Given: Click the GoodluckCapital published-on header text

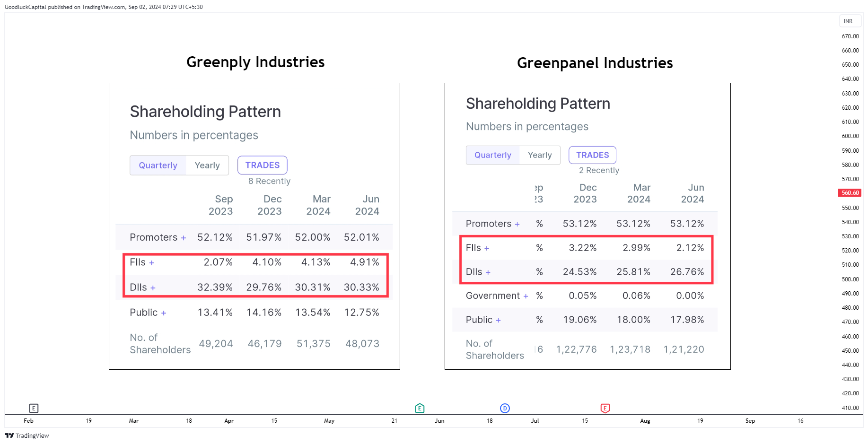Looking at the screenshot, I should click(104, 7).
